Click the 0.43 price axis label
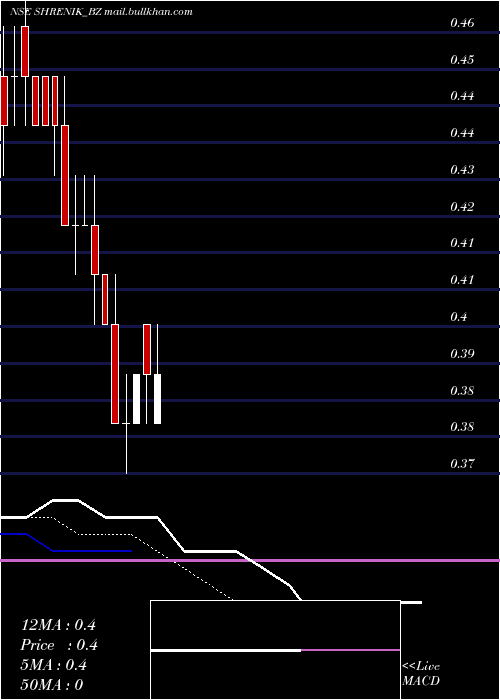 [462, 170]
